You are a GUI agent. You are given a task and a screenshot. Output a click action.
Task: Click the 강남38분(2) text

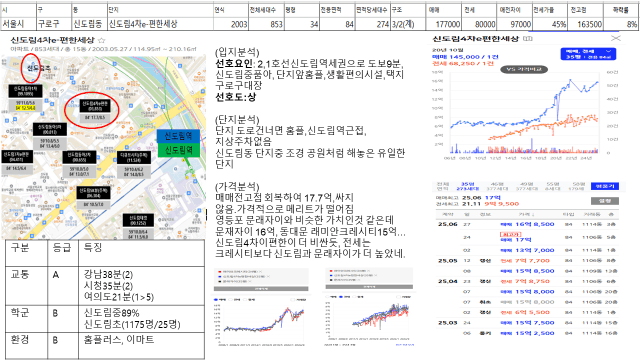(x=109, y=275)
